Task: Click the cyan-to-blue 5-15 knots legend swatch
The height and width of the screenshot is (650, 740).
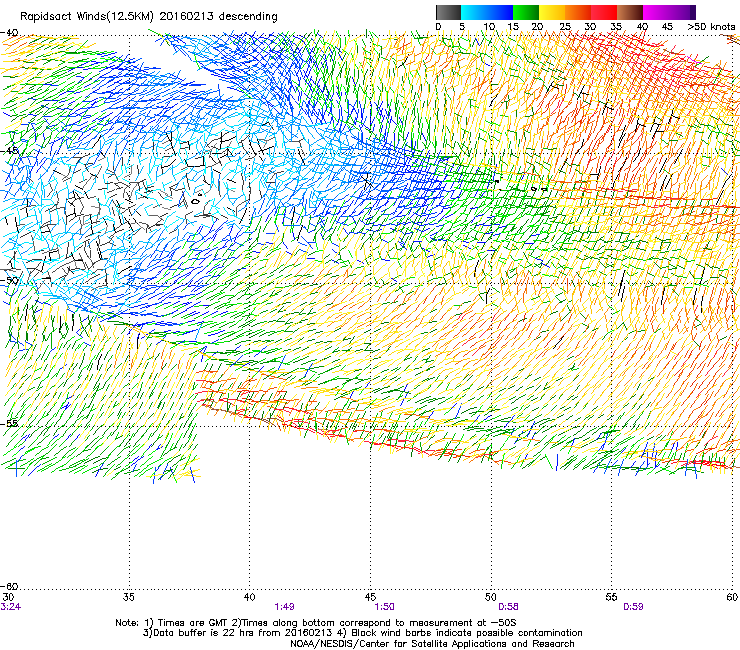Action: pos(487,12)
